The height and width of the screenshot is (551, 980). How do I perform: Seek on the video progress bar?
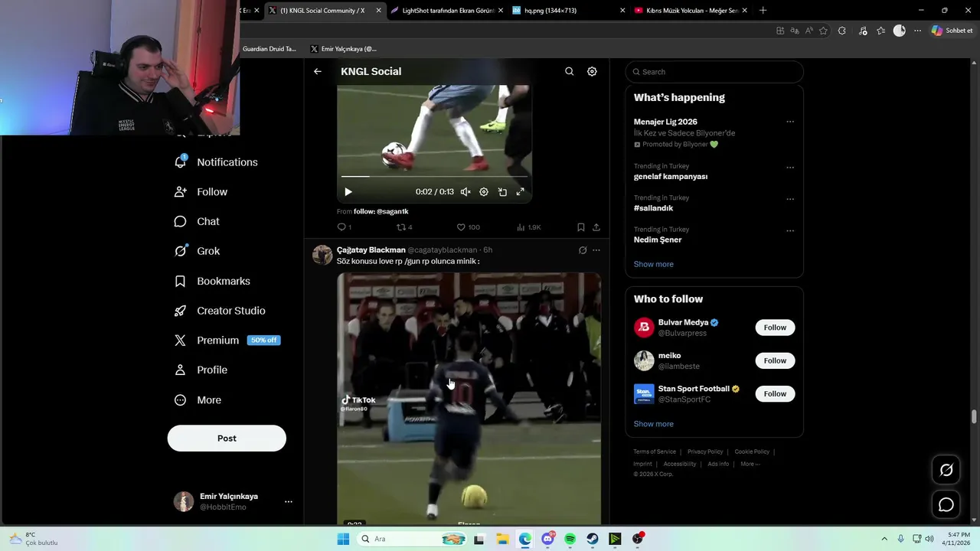[x=434, y=177]
